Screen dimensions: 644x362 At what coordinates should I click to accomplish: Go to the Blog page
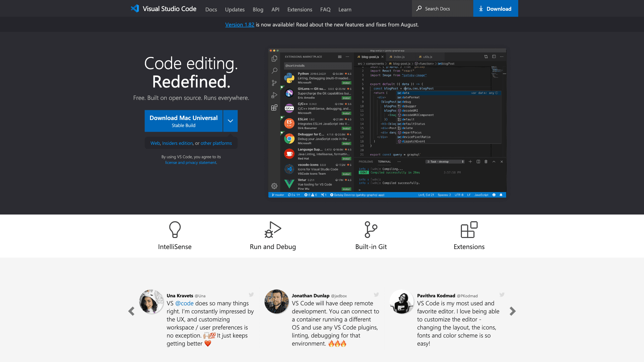coord(258,9)
